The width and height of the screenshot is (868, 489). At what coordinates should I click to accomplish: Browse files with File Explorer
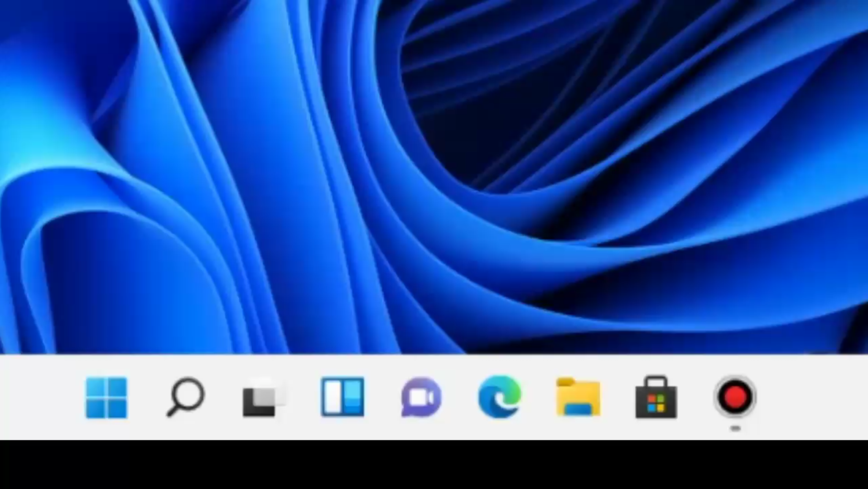click(579, 399)
